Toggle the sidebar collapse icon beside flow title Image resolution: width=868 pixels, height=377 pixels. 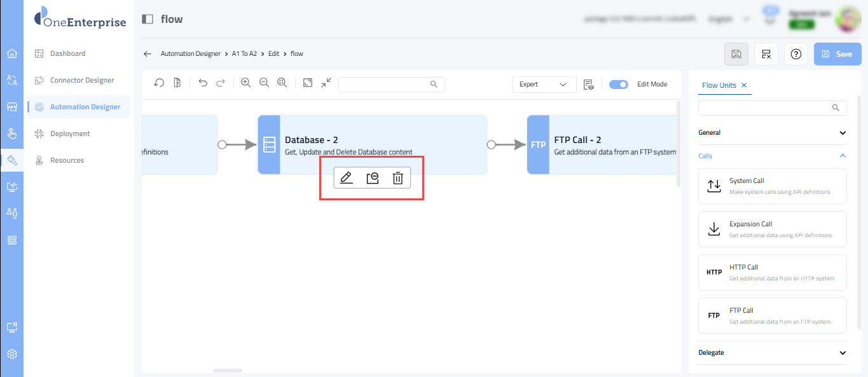pyautogui.click(x=148, y=19)
